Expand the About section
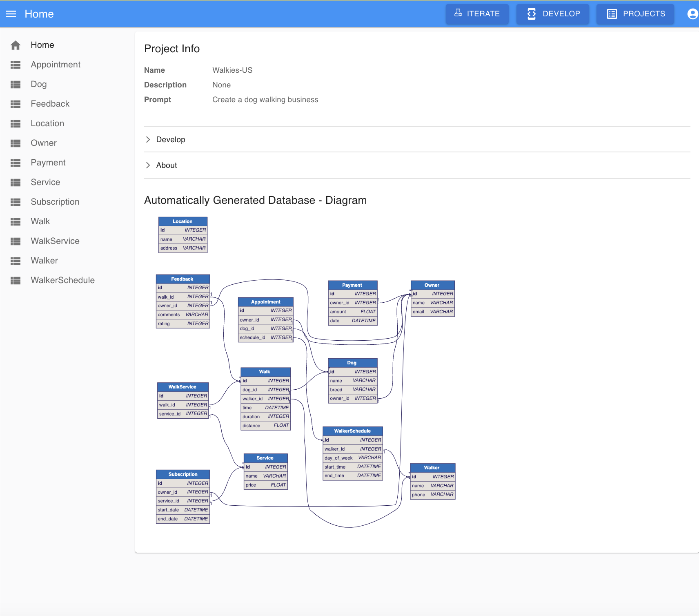The height and width of the screenshot is (616, 699). click(x=166, y=165)
